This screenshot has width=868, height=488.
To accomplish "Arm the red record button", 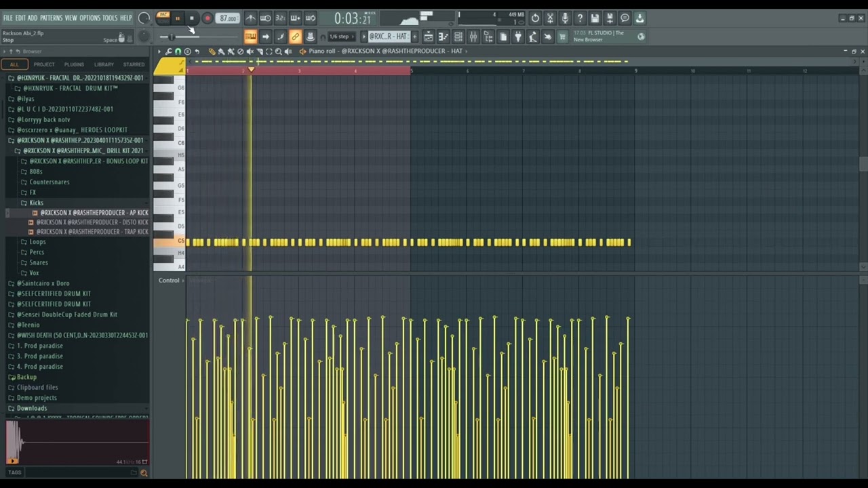I will [x=208, y=18].
